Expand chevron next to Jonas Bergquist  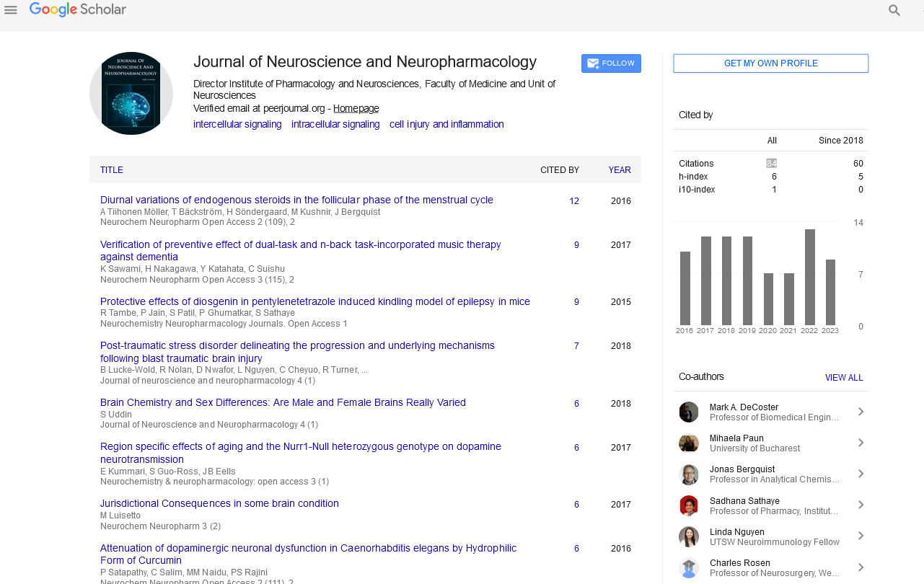pos(861,474)
